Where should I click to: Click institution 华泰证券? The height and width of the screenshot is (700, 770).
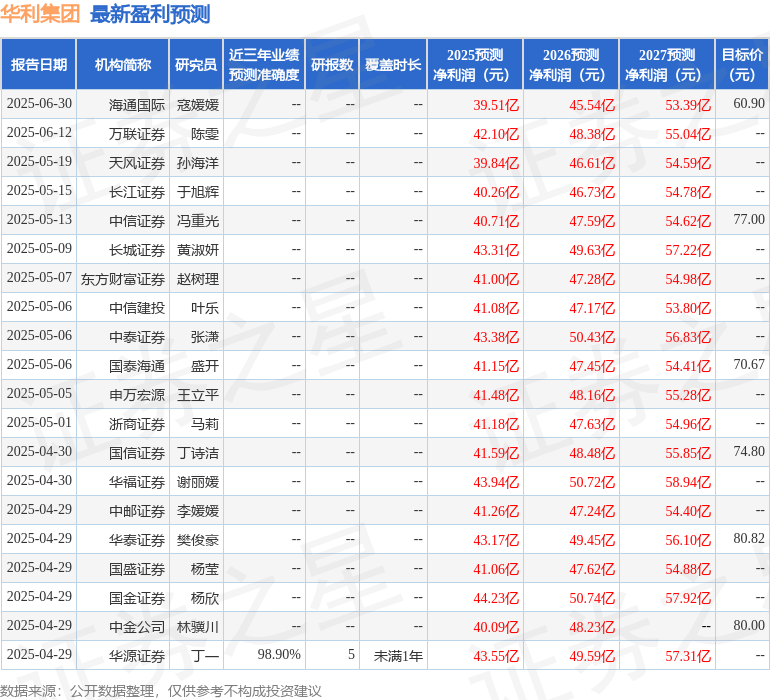click(x=137, y=540)
